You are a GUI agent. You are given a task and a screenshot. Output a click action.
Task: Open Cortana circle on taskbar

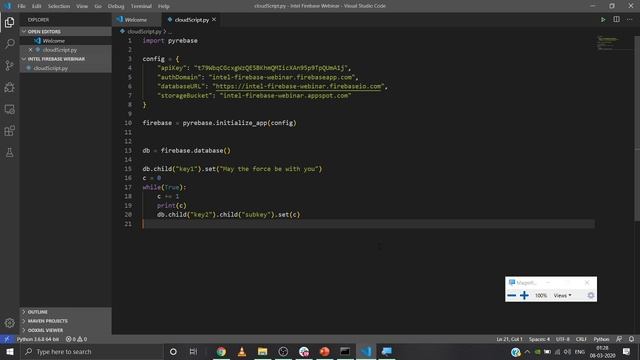[x=173, y=351]
